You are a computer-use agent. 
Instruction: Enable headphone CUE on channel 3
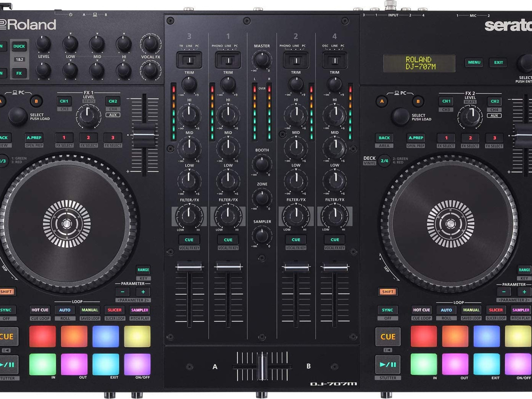click(189, 240)
